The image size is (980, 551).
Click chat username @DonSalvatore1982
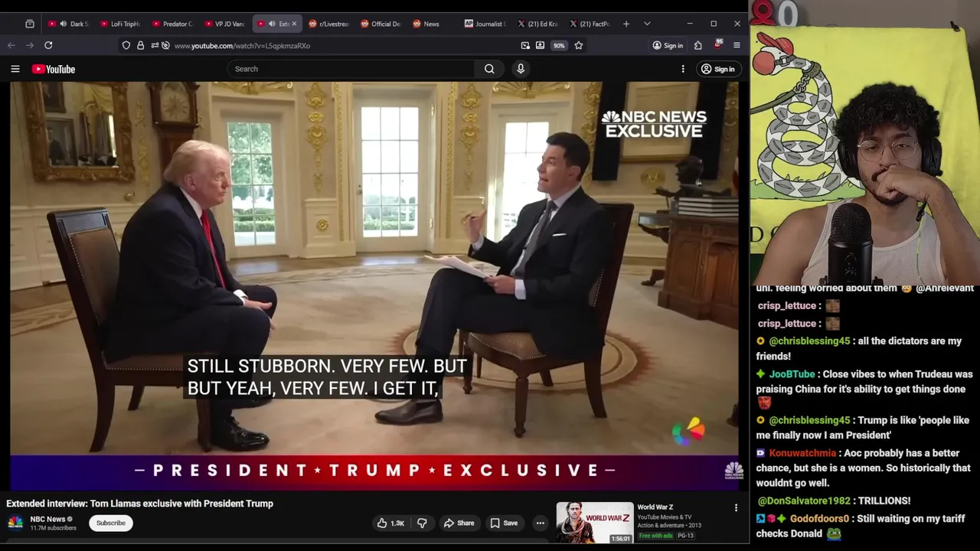point(804,500)
